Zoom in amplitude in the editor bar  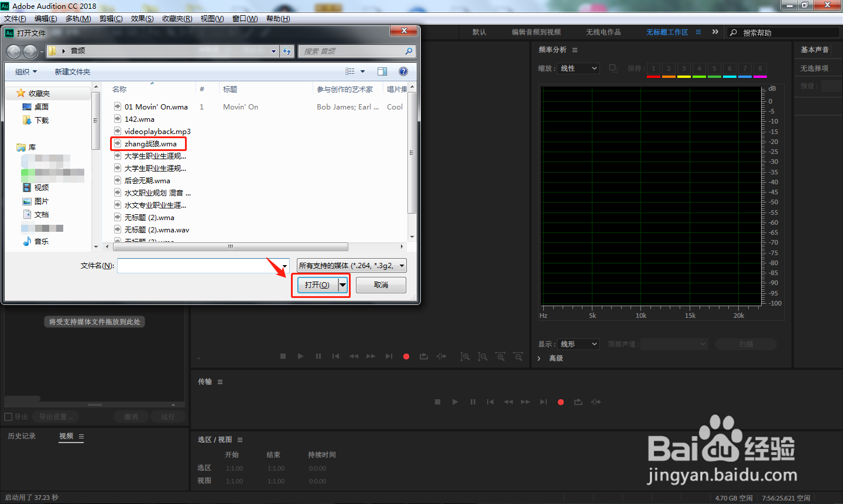[465, 356]
